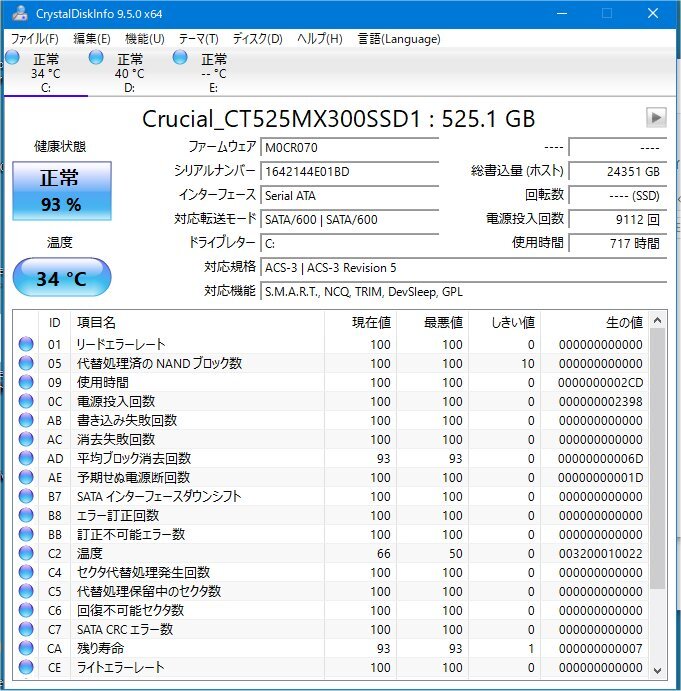Viewport: 681px width, 691px height.
Task: Click the status icon for row AB
Action: coord(26,420)
